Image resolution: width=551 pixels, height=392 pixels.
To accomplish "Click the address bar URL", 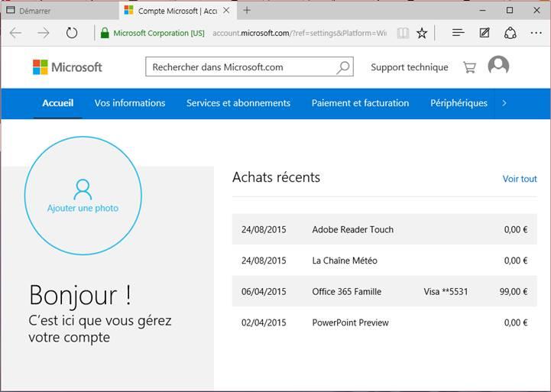I will point(300,34).
